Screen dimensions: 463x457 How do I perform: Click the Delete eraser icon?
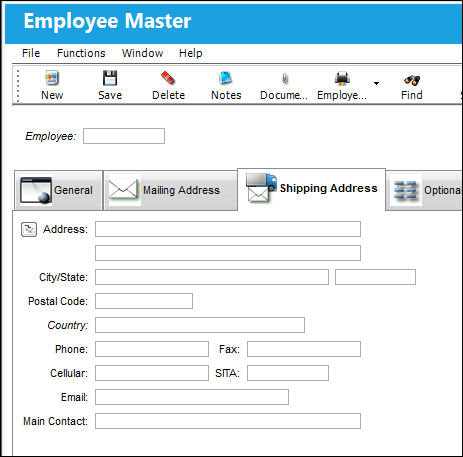coord(168,78)
